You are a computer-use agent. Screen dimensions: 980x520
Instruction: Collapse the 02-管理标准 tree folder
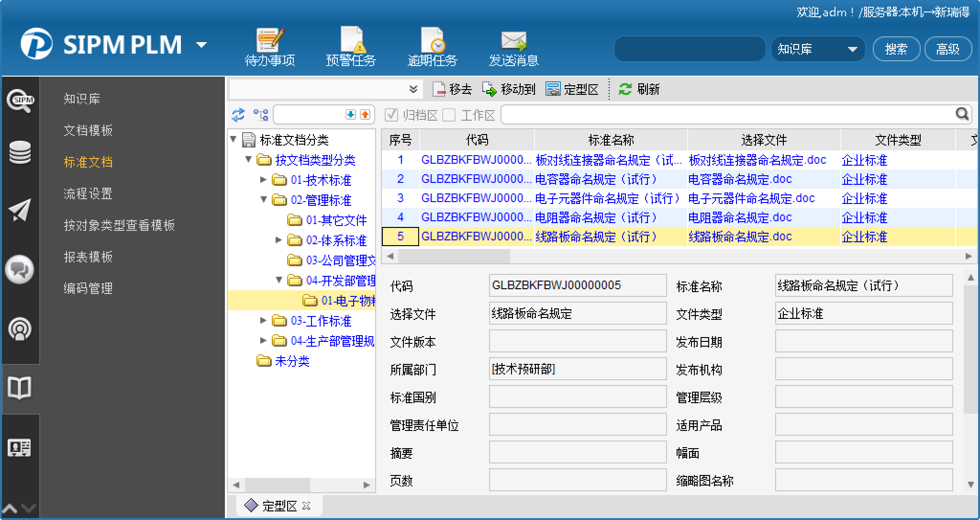click(x=263, y=200)
